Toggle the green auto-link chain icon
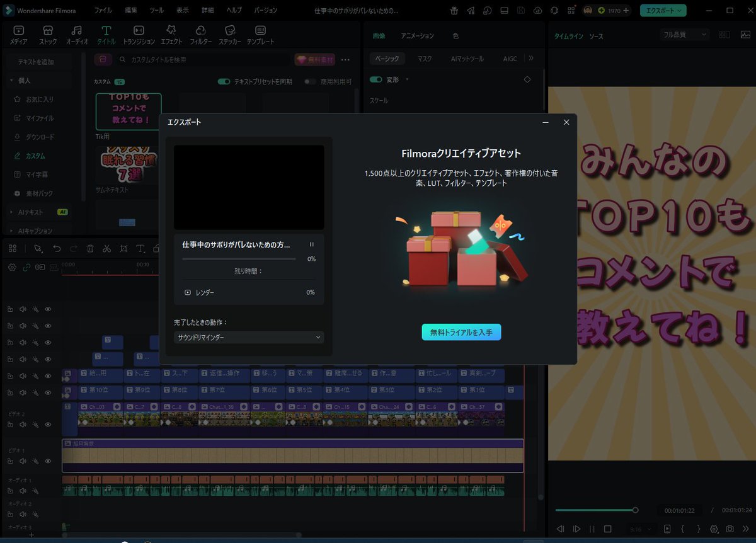 click(26, 267)
